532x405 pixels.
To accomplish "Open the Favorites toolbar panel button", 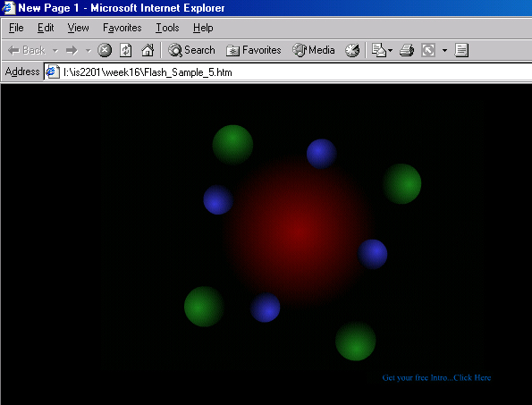I will [x=253, y=50].
